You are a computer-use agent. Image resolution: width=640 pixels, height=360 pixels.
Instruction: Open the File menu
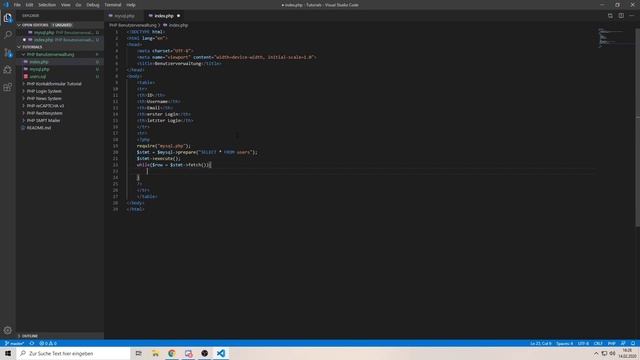tap(17, 5)
